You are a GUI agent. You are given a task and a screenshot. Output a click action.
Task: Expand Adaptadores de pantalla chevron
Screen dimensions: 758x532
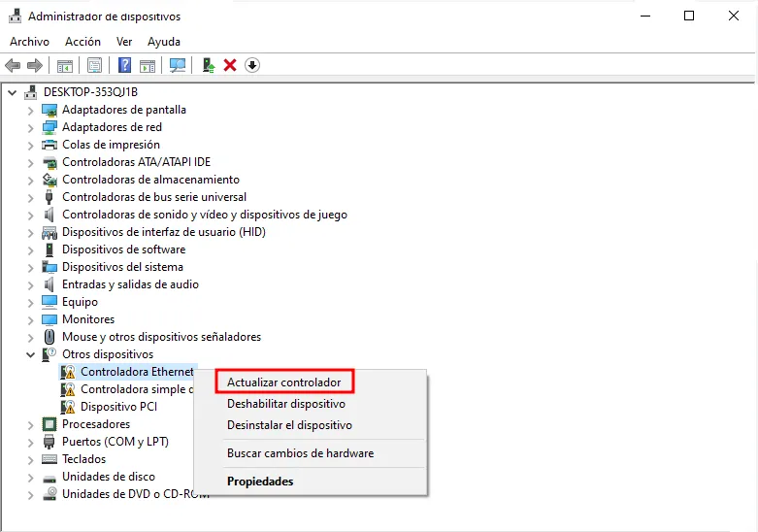tap(30, 111)
